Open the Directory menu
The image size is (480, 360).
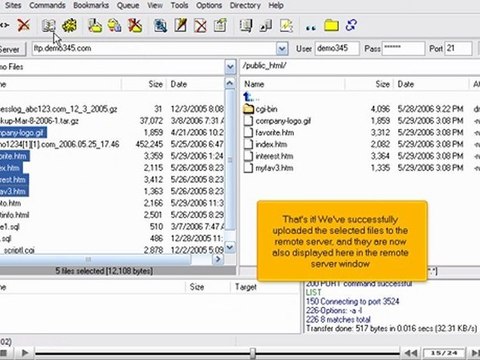pos(245,5)
